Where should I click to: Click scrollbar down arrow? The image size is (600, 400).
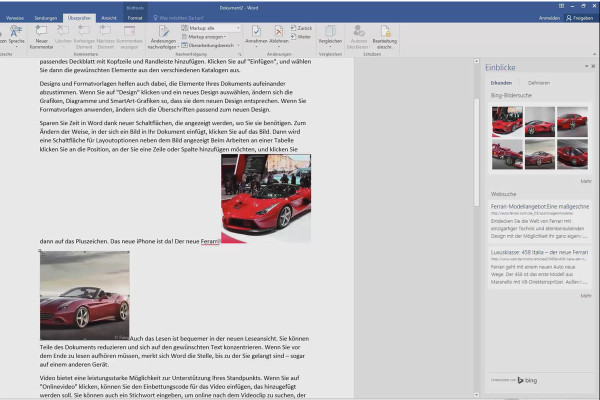click(476, 395)
